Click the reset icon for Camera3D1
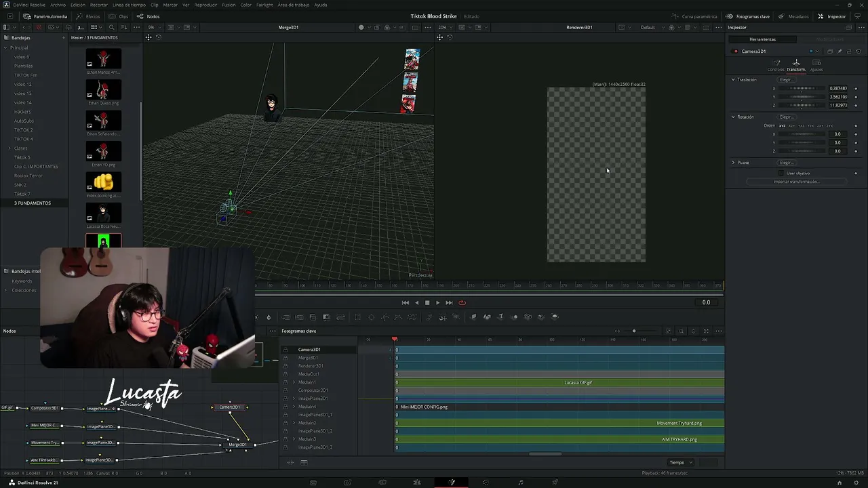Screen dimensions: 868x488 coord(859,52)
